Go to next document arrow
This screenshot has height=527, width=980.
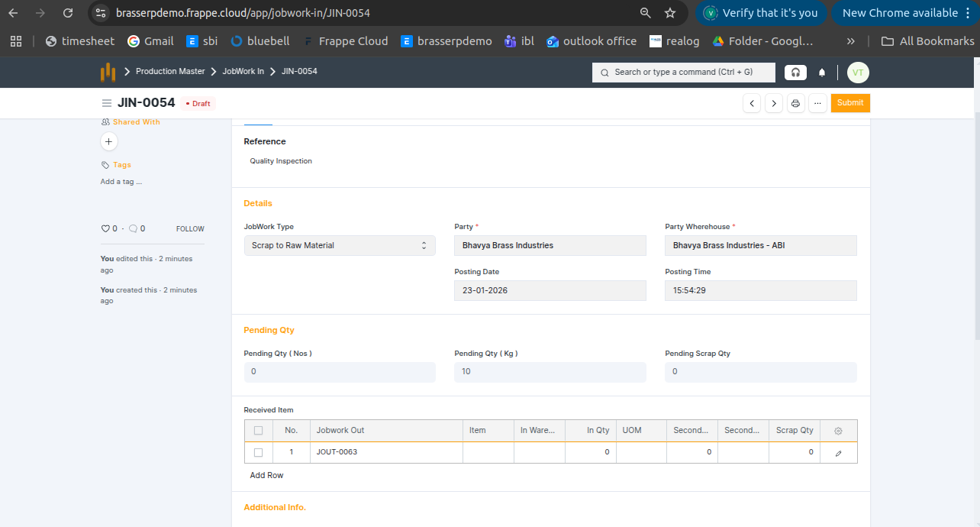point(774,103)
